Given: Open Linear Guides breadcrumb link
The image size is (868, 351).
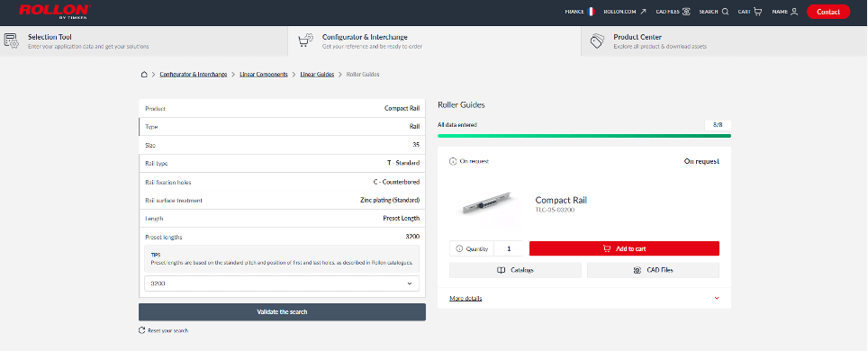Looking at the screenshot, I should 317,74.
